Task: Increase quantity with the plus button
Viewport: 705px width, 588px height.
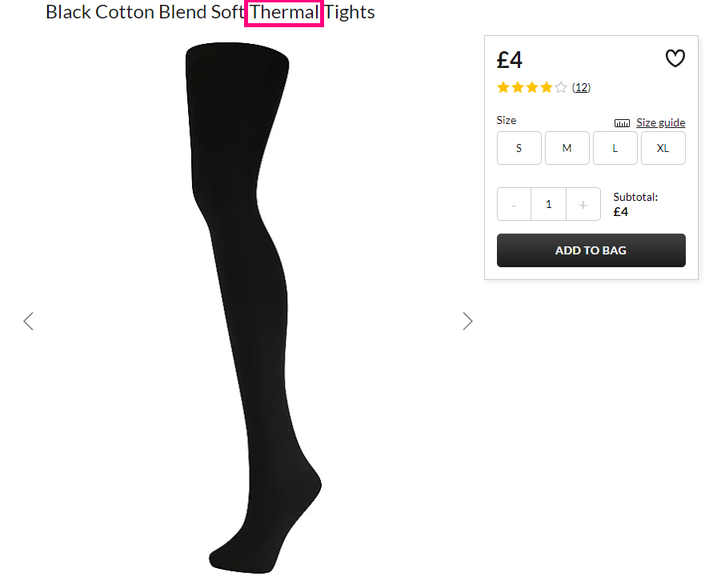Action: point(583,204)
